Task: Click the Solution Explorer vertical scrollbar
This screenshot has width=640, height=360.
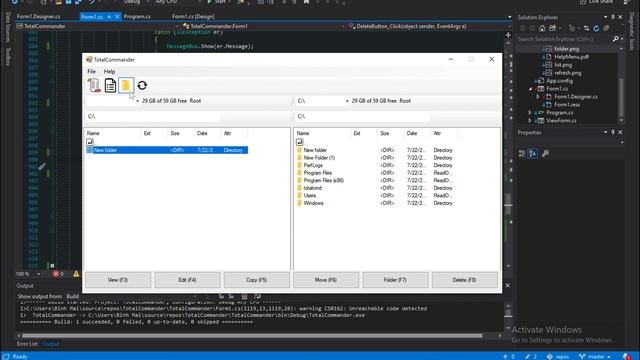Action: (x=621, y=97)
